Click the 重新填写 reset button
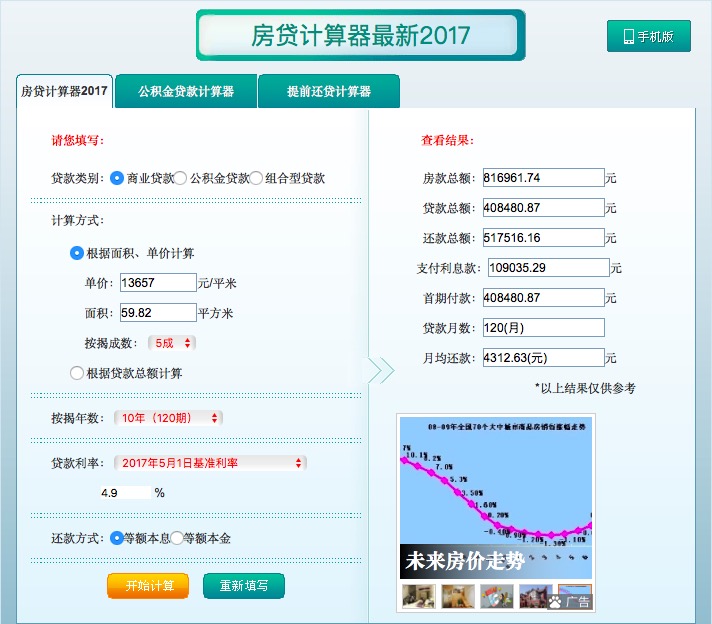Viewport: 712px width, 624px height. coord(244,586)
